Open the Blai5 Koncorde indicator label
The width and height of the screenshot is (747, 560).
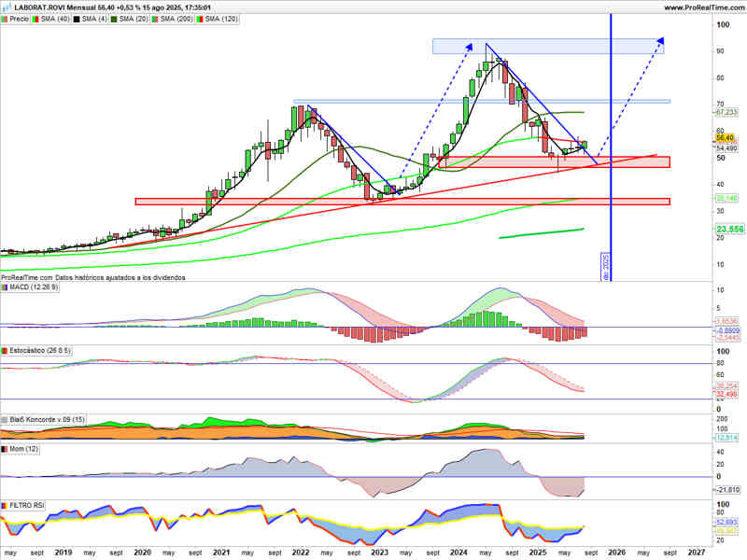click(x=47, y=419)
